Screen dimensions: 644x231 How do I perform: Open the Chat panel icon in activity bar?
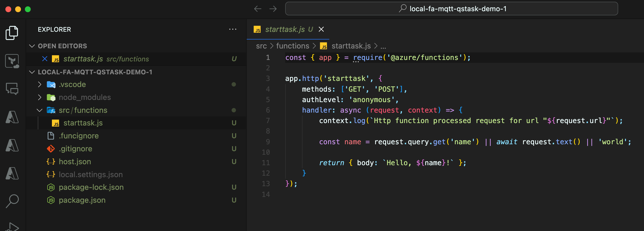click(x=12, y=89)
